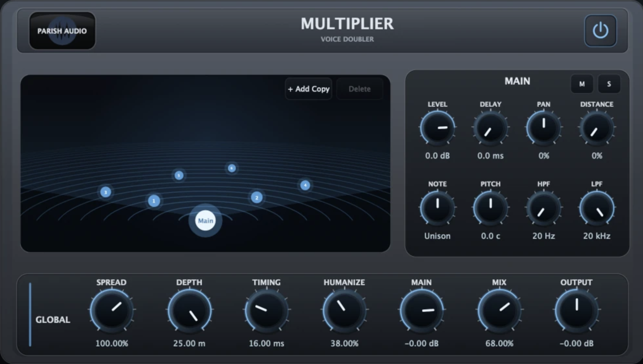
Task: Mute the Main voice with M
Action: (582, 84)
